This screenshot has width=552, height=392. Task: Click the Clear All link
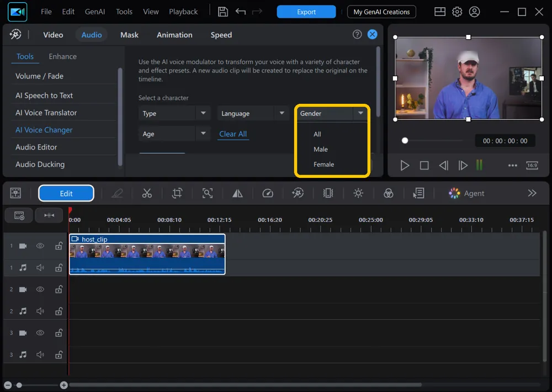(233, 134)
